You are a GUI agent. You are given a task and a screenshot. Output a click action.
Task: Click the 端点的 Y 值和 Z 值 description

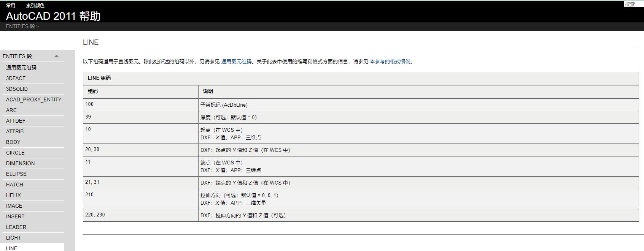[418, 183]
